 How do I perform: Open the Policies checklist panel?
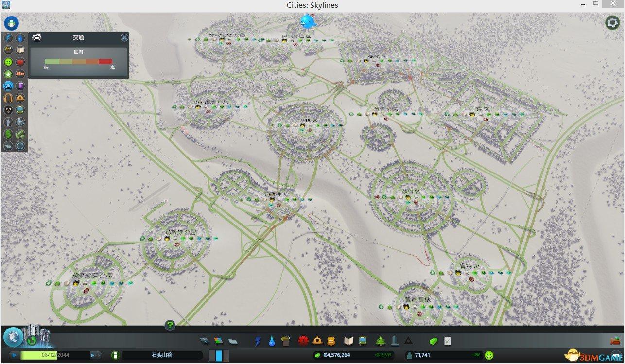(447, 341)
